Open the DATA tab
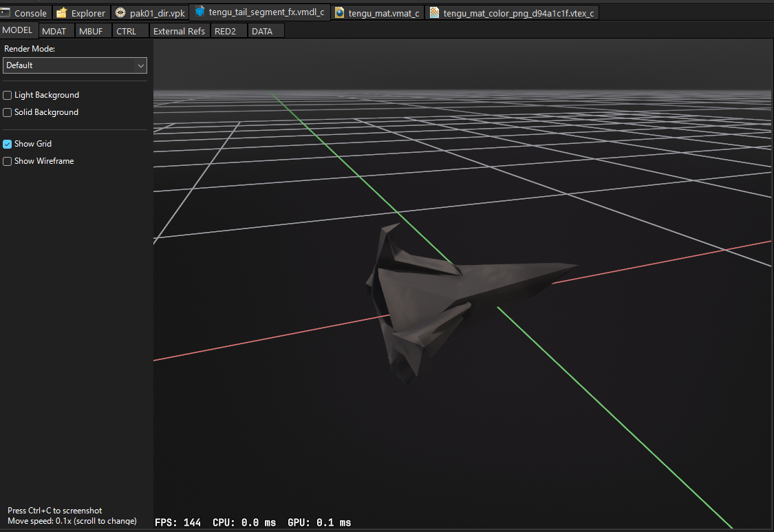Viewport: 774px width, 532px height. pyautogui.click(x=262, y=31)
